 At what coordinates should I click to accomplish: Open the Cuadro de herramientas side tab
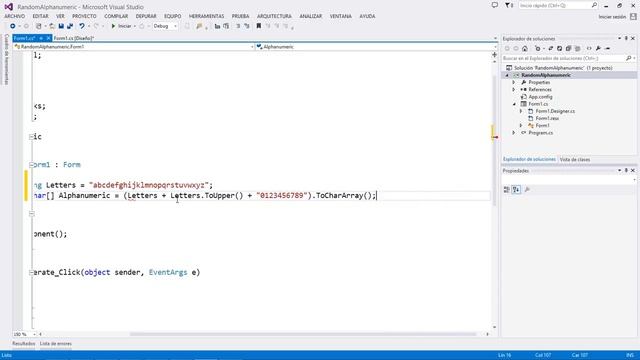click(6, 59)
